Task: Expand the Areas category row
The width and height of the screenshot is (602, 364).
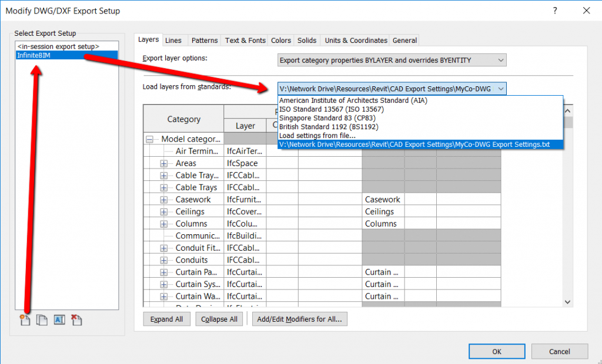Action: (x=164, y=163)
